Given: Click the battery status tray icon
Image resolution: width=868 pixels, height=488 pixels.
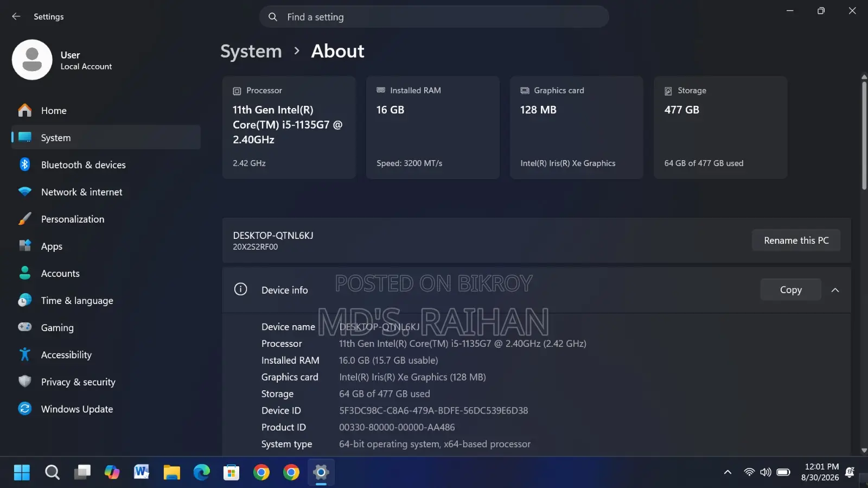Looking at the screenshot, I should (783, 472).
